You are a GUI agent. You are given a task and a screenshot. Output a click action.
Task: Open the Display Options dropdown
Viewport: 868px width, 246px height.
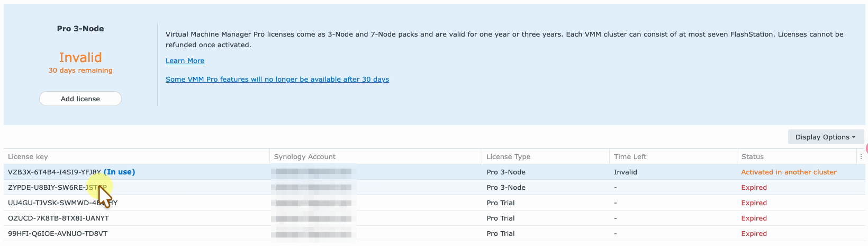point(826,137)
